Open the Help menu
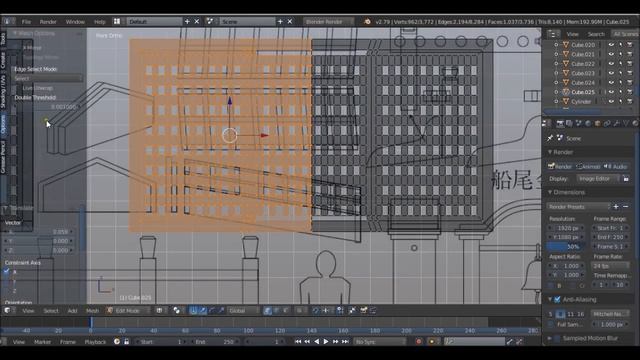Screen dimensions: 640x360 point(100,22)
